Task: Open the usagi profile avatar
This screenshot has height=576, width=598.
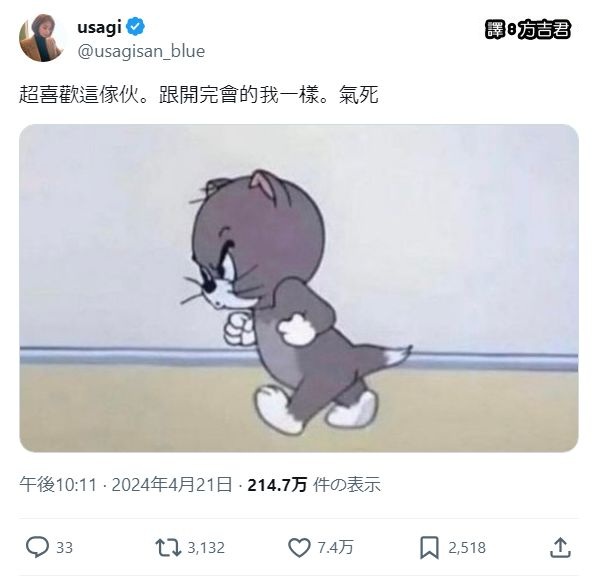Action: [x=42, y=37]
